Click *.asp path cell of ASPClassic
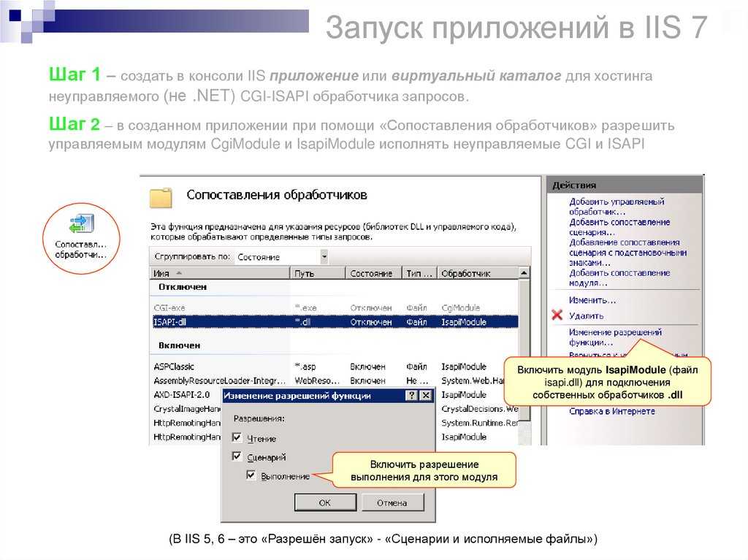 pyautogui.click(x=305, y=367)
